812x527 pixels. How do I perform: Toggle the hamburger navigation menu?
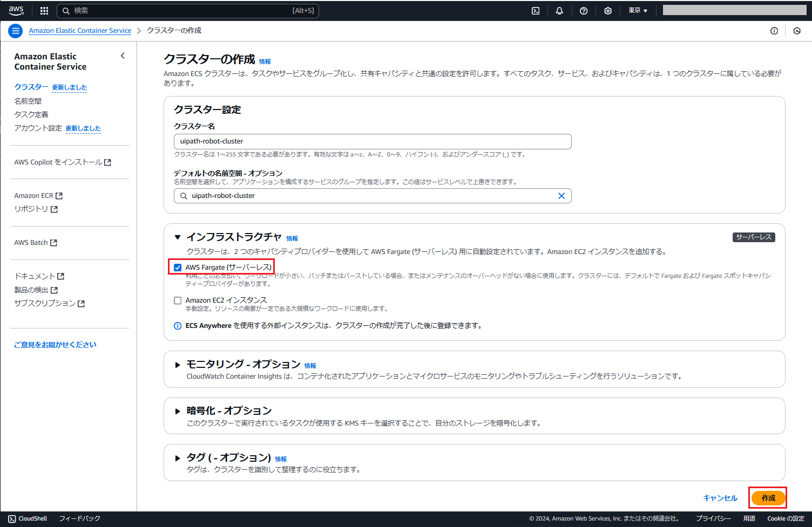(x=16, y=31)
